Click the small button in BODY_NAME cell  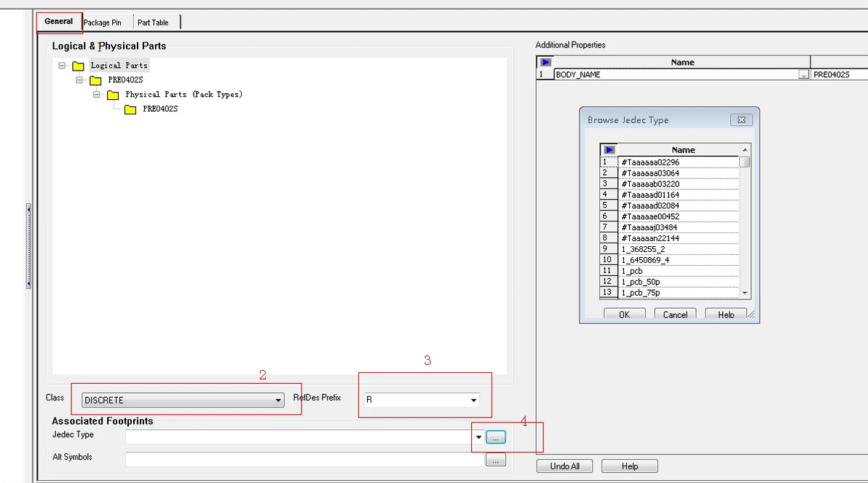[x=803, y=75]
